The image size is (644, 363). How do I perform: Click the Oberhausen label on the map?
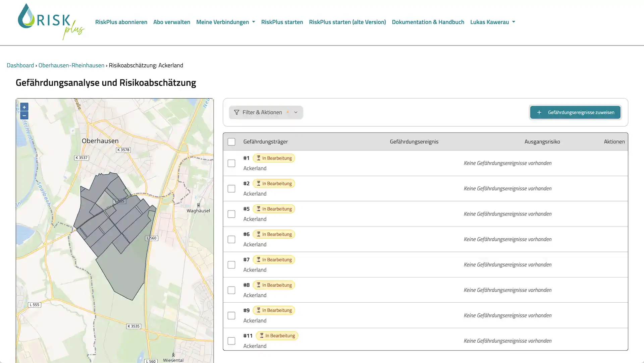[x=100, y=141]
